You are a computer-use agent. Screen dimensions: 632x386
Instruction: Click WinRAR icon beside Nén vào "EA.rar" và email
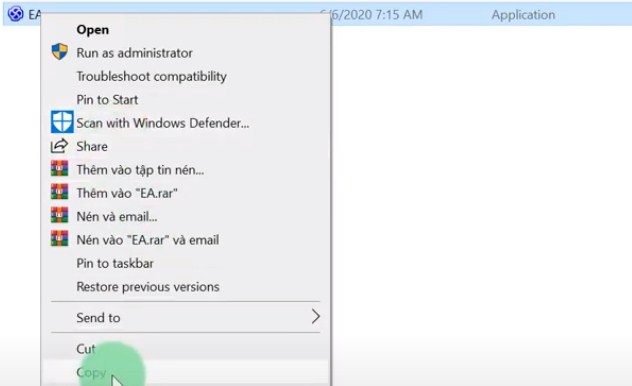(59, 239)
